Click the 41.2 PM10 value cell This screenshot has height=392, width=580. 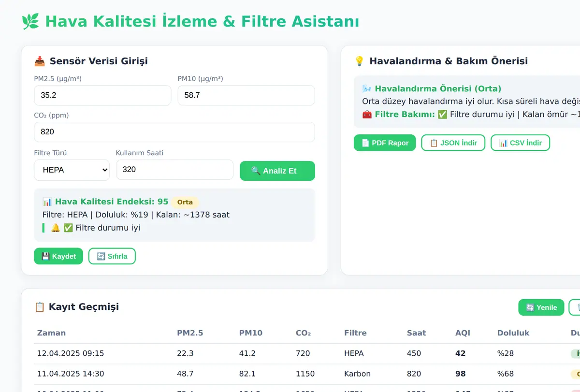pos(247,353)
